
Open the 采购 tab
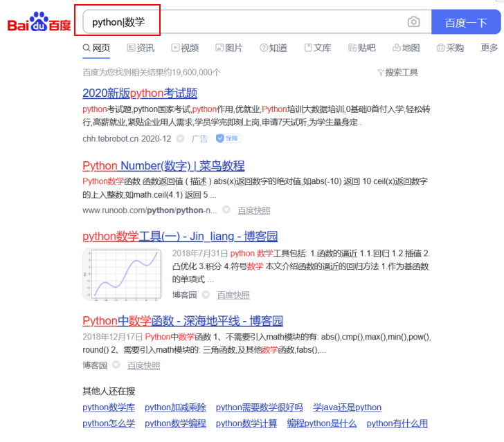(x=450, y=48)
